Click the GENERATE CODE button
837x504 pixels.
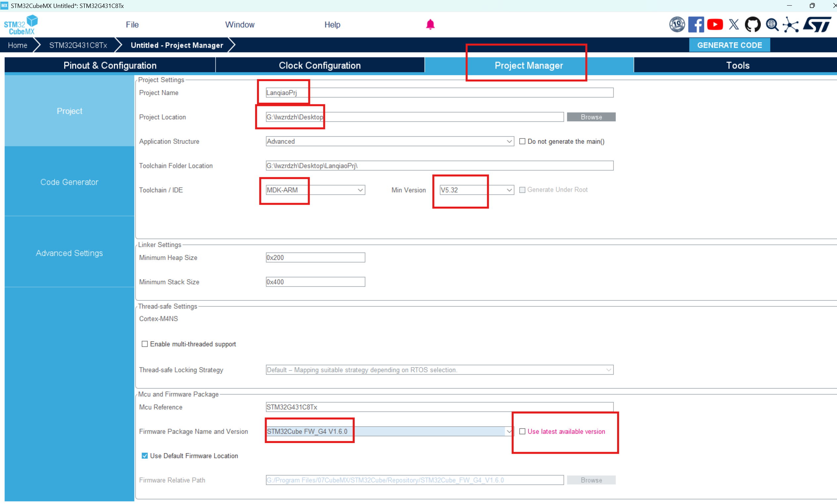point(729,45)
